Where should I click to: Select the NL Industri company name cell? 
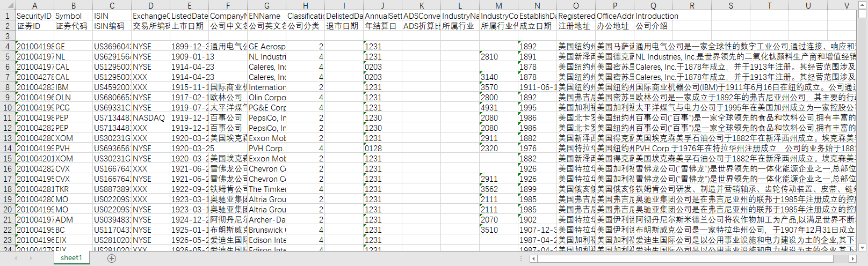[x=266, y=56]
